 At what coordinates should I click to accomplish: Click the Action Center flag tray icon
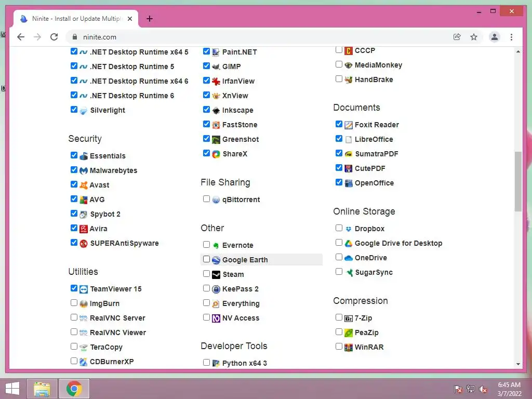[x=458, y=389]
